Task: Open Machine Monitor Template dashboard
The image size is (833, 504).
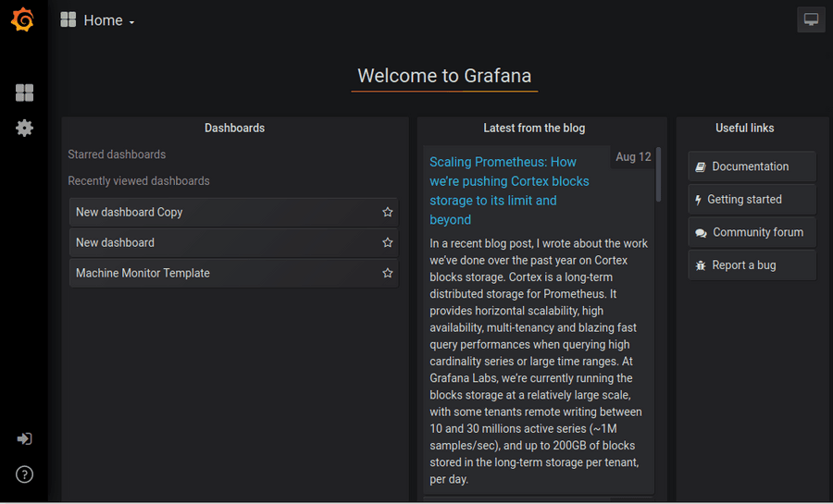Action: [x=234, y=273]
